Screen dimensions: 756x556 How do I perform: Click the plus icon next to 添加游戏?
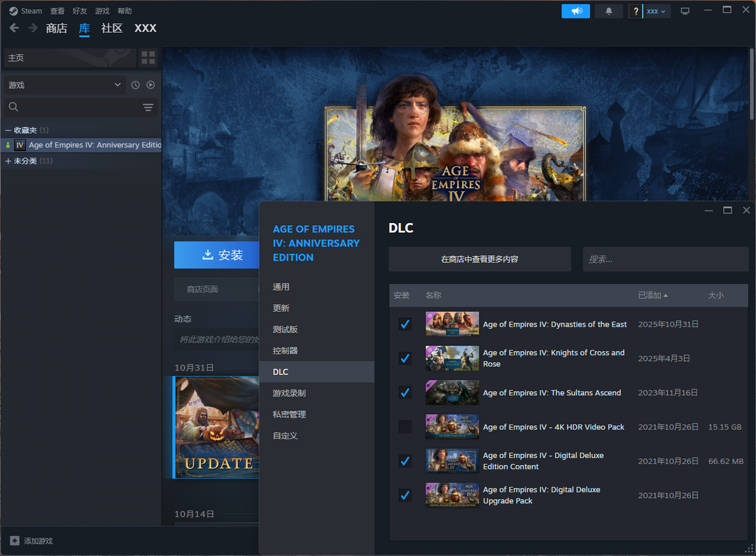click(x=15, y=541)
